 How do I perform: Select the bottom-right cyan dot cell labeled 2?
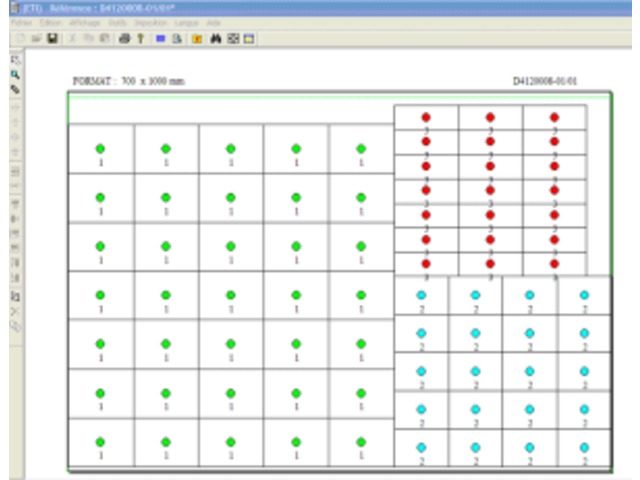[584, 448]
